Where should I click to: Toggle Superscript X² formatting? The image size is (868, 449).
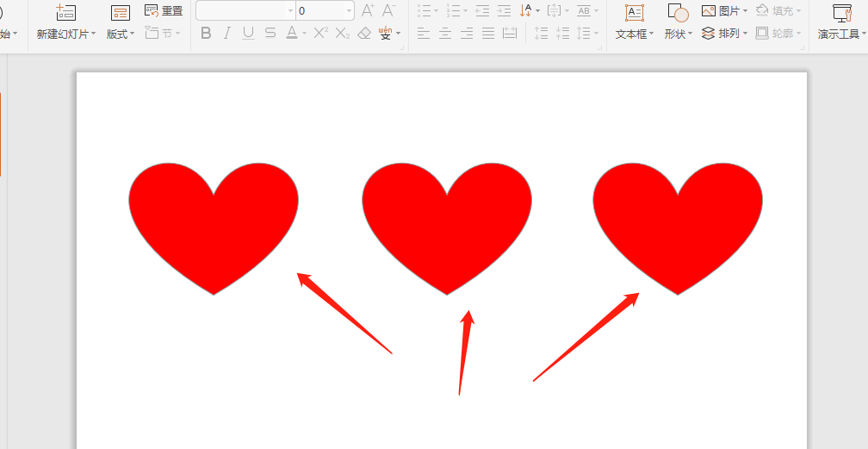[x=320, y=34]
